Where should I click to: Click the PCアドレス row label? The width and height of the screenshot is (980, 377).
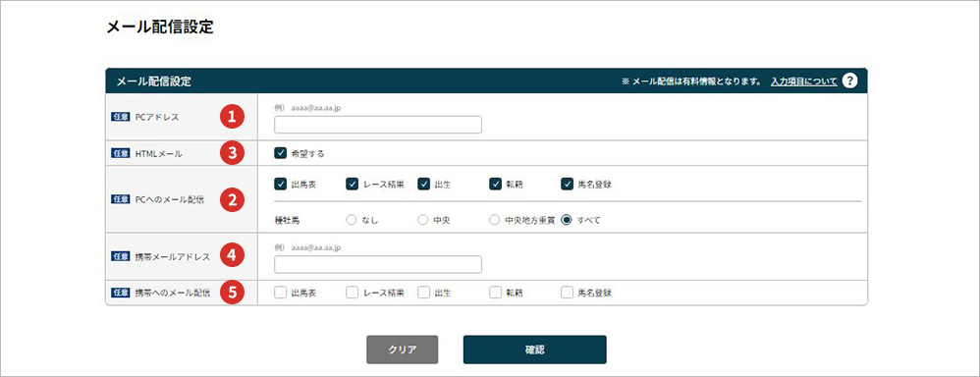pos(156,117)
